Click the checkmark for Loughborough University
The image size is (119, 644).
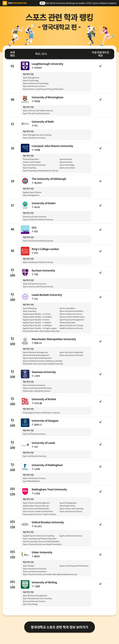click(x=100, y=66)
